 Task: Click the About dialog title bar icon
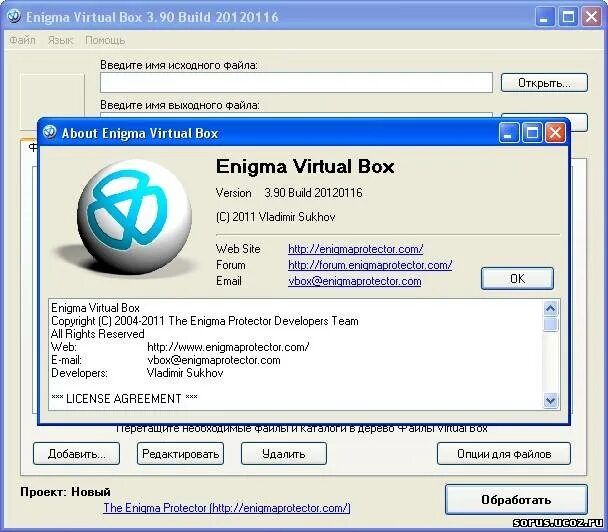click(50, 132)
